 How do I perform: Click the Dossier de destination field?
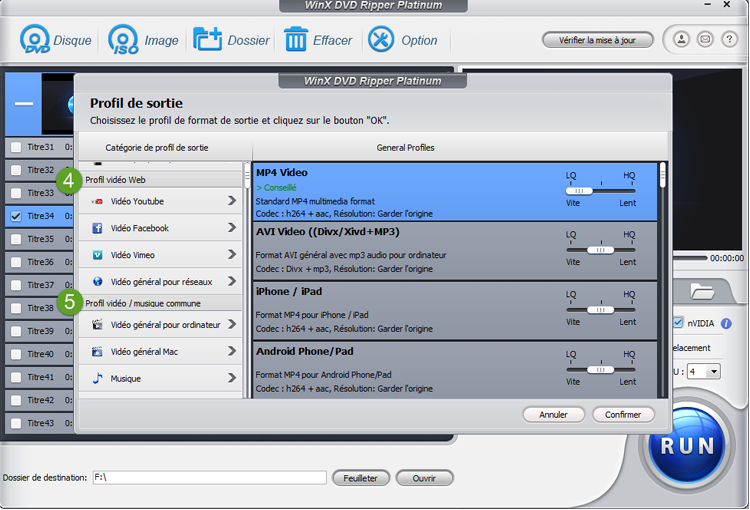click(208, 478)
